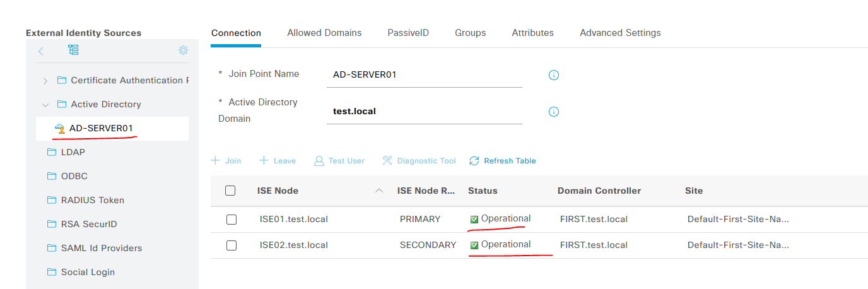Click the plus icon of Leave

(264, 161)
